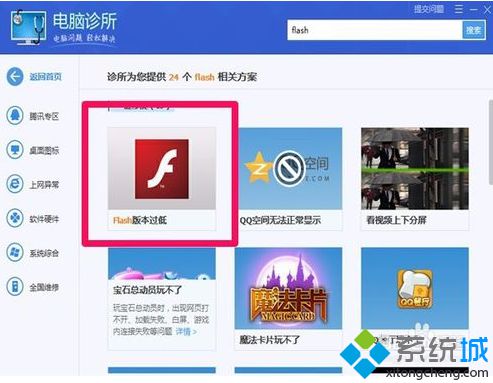Open the 腾讯专区 penguin icon
The image size is (493, 383).
tap(15, 116)
